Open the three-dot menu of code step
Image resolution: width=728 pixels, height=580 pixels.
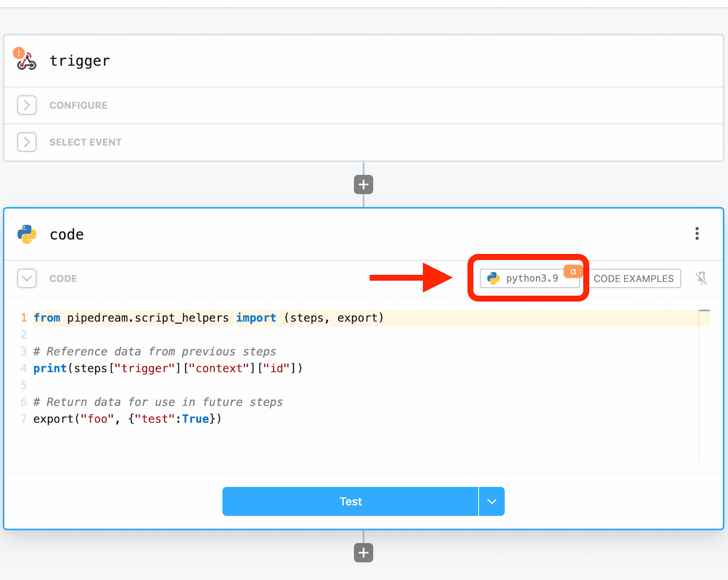[x=697, y=234]
